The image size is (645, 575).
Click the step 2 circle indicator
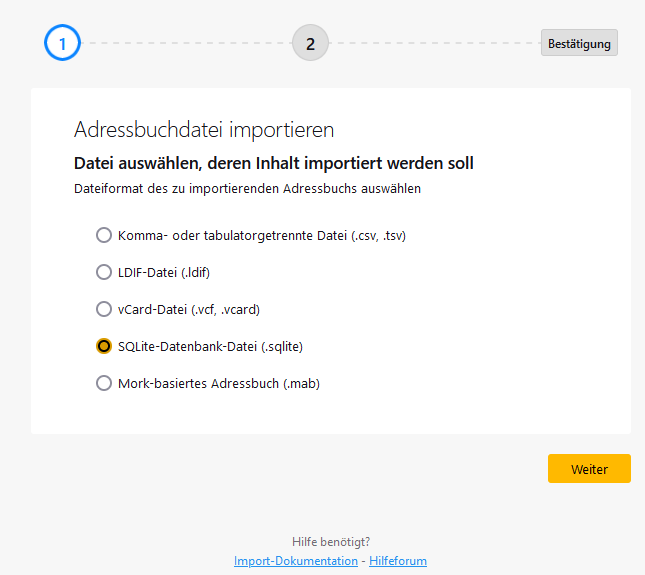310,44
